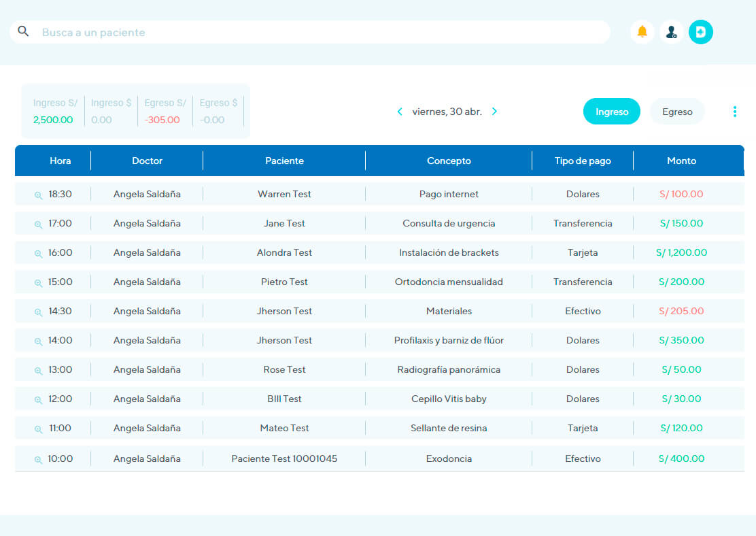The width and height of the screenshot is (756, 536).
Task: Click concept Instalación de brackets
Action: [x=449, y=252]
